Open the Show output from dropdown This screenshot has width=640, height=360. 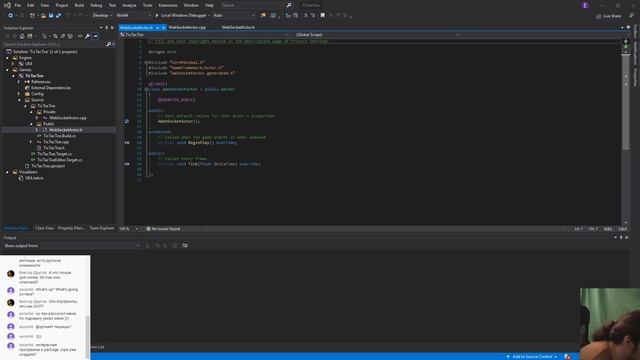(x=90, y=245)
